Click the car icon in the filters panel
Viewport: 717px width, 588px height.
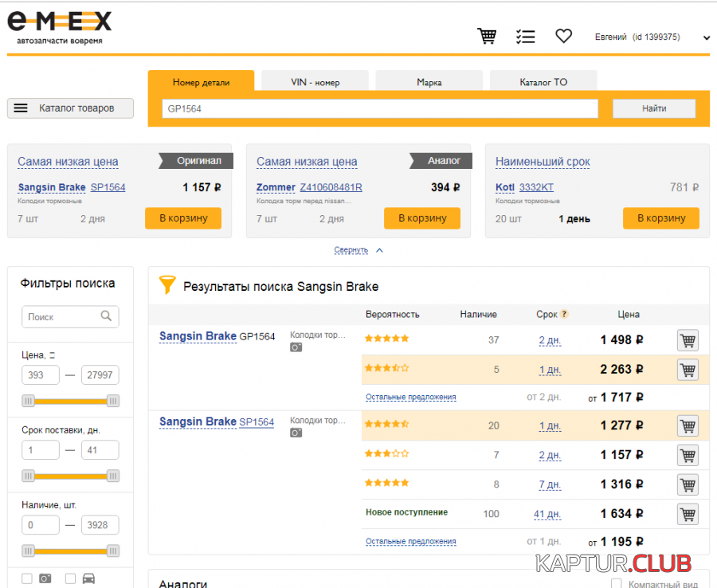[88, 578]
